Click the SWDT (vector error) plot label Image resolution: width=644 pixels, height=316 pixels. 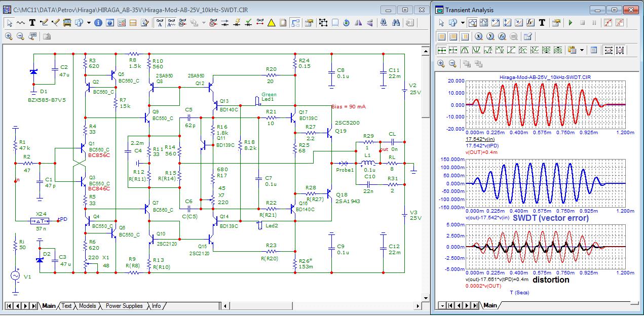click(x=551, y=218)
